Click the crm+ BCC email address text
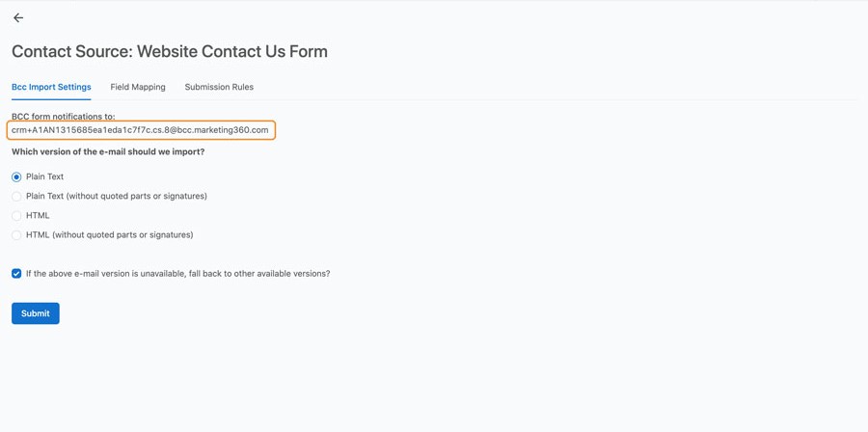The height and width of the screenshot is (432, 868). pos(140,130)
